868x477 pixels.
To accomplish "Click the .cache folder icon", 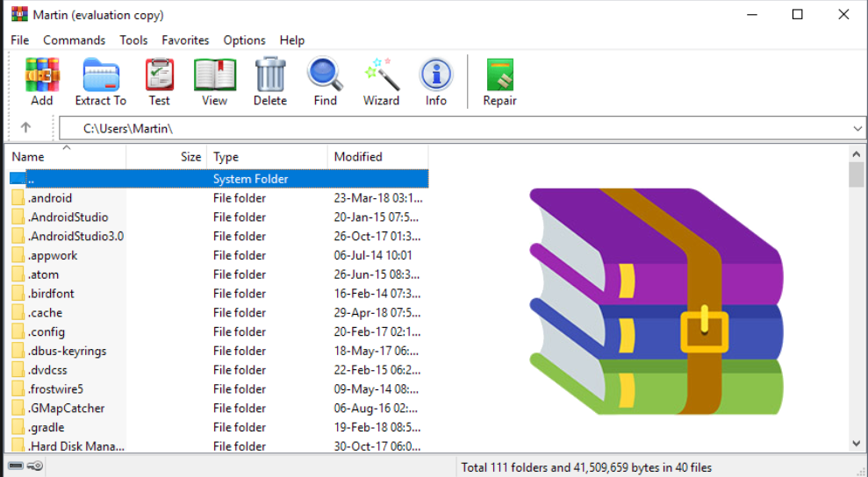I will pos(18,313).
